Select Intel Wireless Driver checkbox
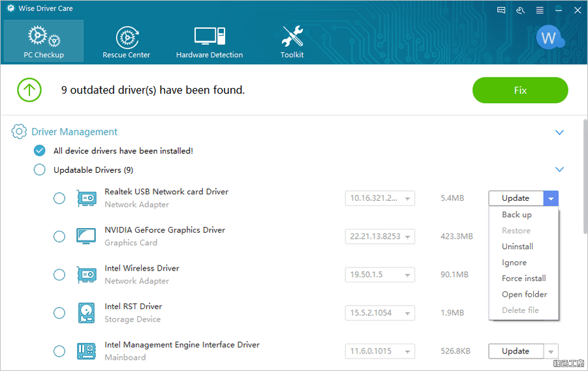Image resolution: width=588 pixels, height=371 pixels. 59,275
